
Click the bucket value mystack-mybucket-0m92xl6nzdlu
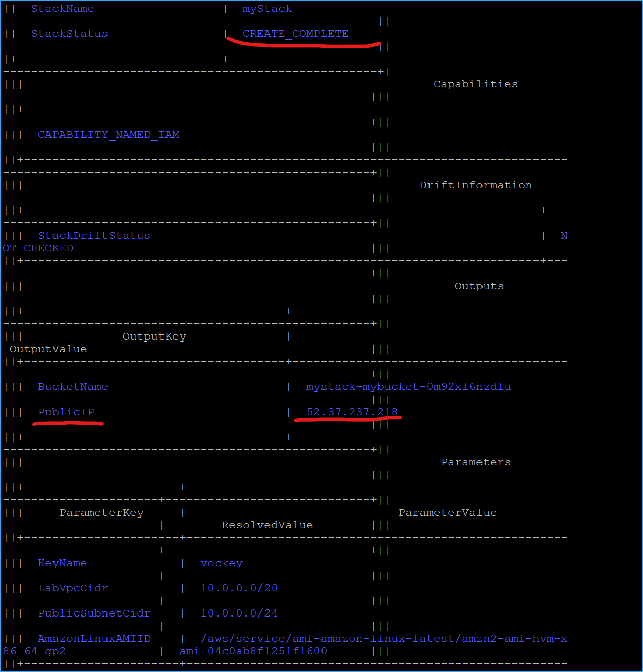tap(408, 387)
